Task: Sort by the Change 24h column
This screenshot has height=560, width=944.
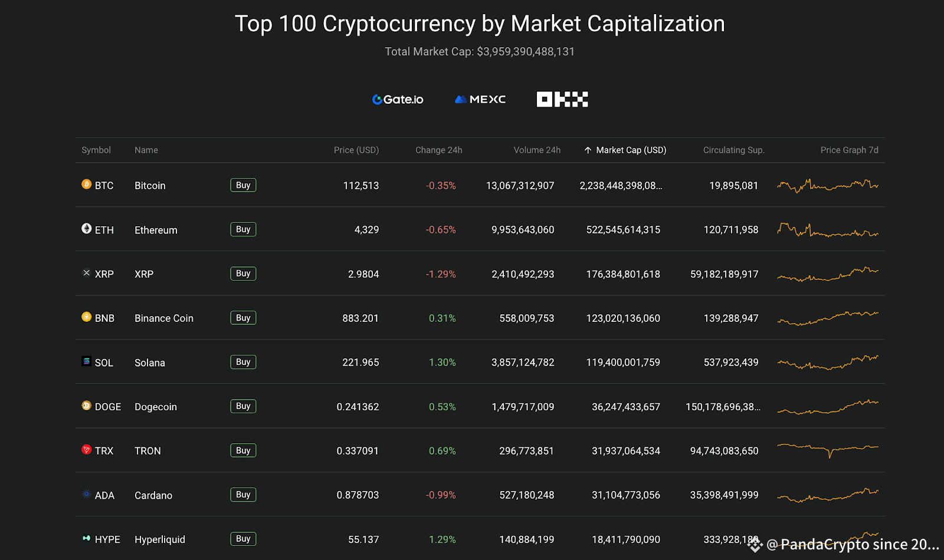Action: tap(438, 150)
